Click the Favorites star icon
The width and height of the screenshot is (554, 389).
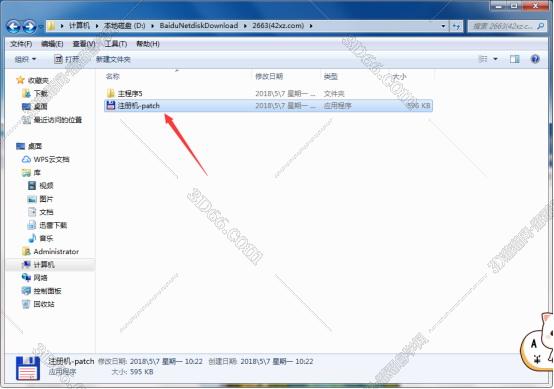point(20,80)
